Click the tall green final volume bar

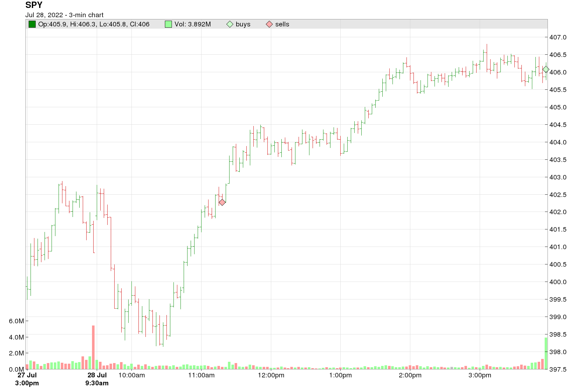tap(546, 353)
